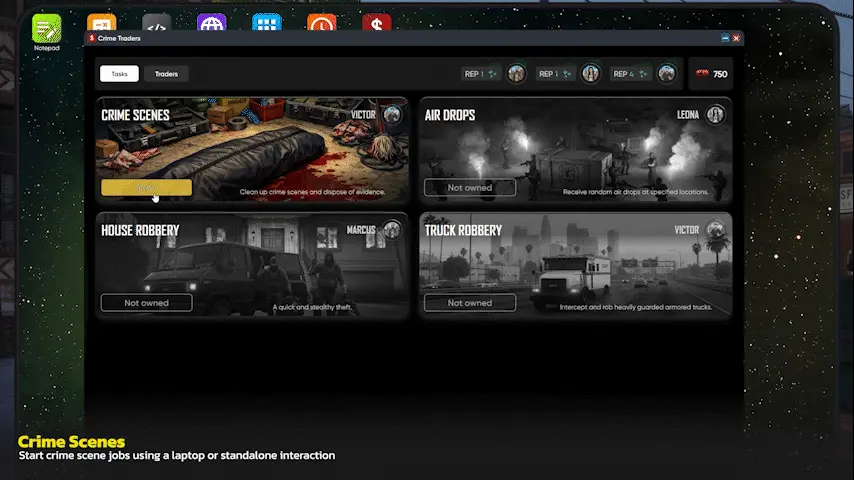Click Not owned button under House Robbery

pyautogui.click(x=146, y=303)
